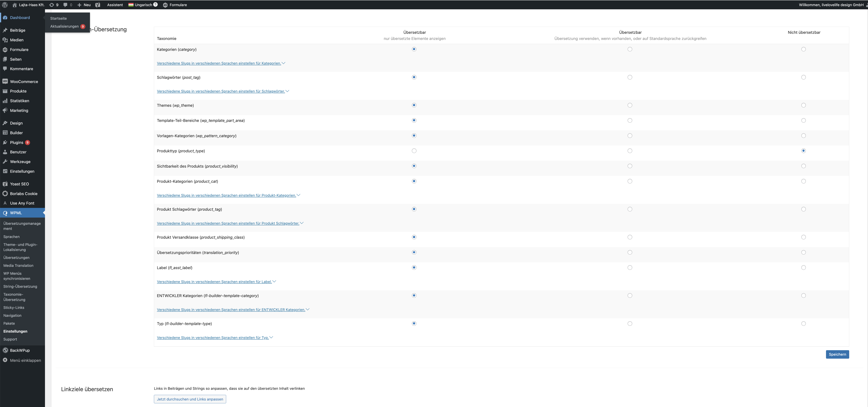Select translated-only option for Produkttyp
This screenshot has width=868, height=407.
tap(414, 151)
